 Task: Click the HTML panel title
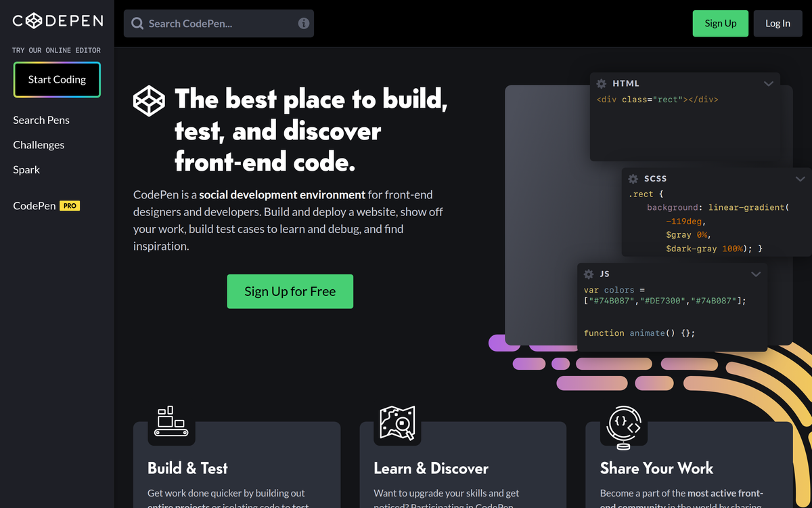click(x=626, y=83)
